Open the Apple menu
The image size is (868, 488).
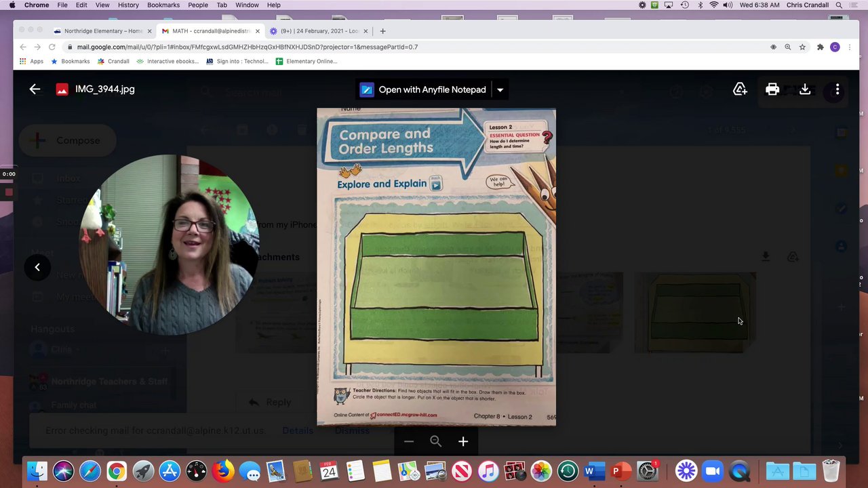point(12,5)
